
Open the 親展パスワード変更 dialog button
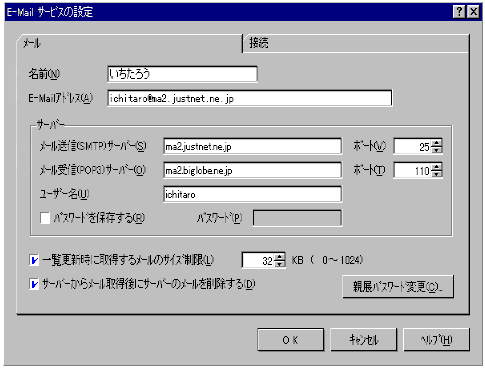(398, 286)
